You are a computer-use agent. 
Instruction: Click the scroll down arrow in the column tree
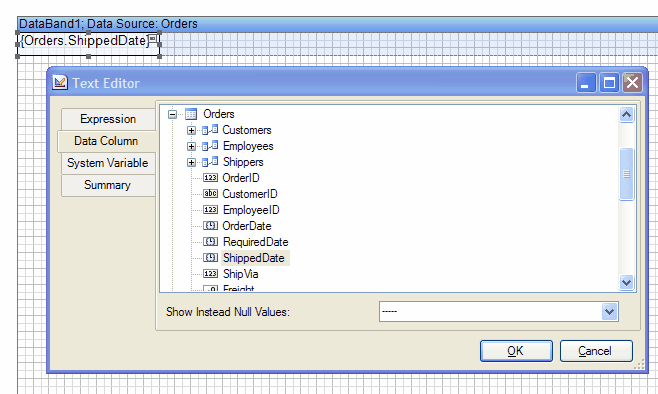(627, 282)
